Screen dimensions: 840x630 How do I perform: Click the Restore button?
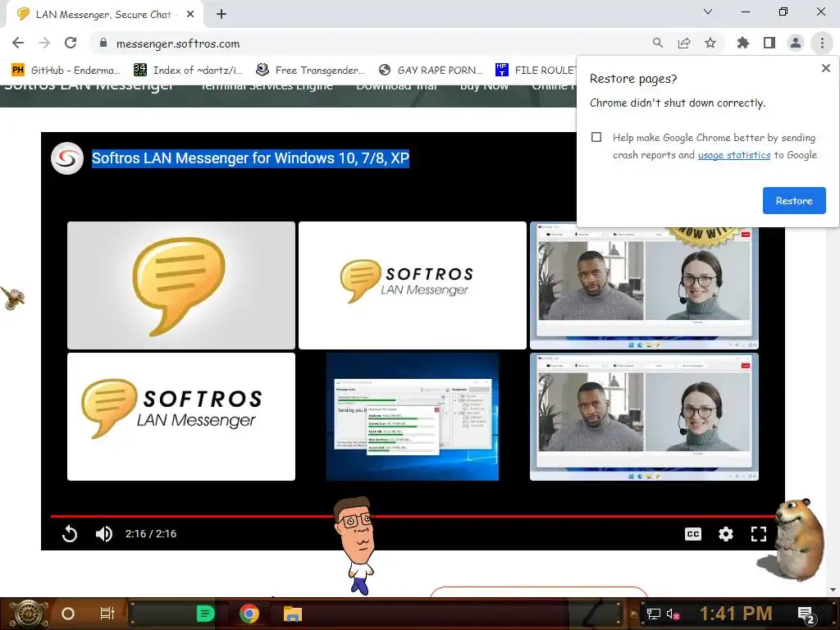point(794,200)
